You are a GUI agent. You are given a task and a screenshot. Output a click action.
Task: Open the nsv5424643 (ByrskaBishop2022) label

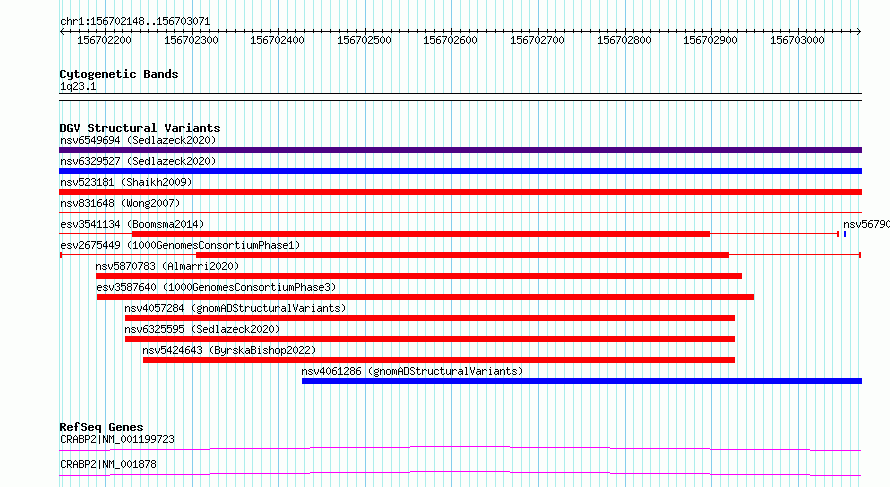[229, 350]
